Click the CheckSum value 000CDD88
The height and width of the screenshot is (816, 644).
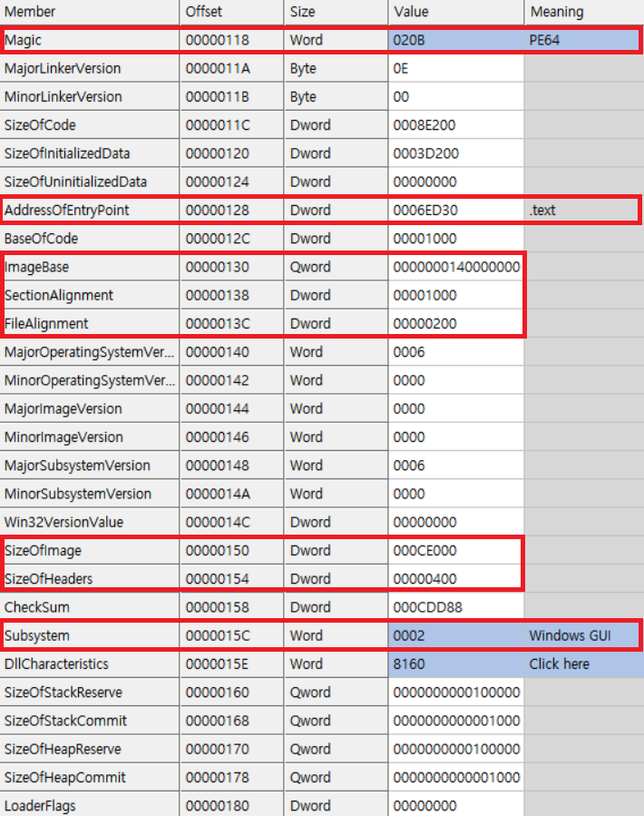coord(456,607)
